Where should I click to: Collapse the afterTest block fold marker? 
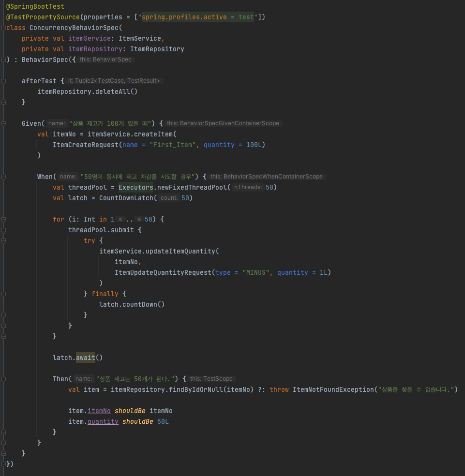(4, 81)
